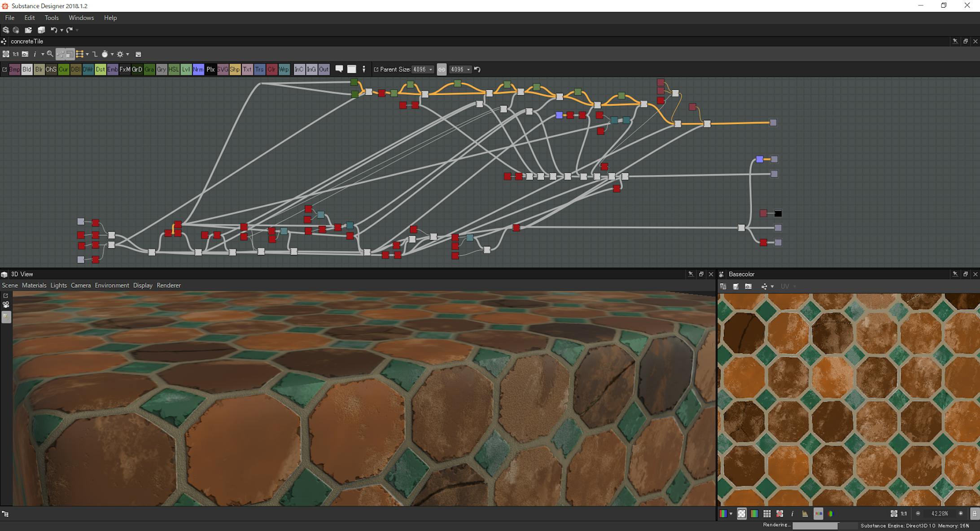The width and height of the screenshot is (980, 531).
Task: Fit graph contents to view with fit icon
Action: pyautogui.click(x=6, y=54)
